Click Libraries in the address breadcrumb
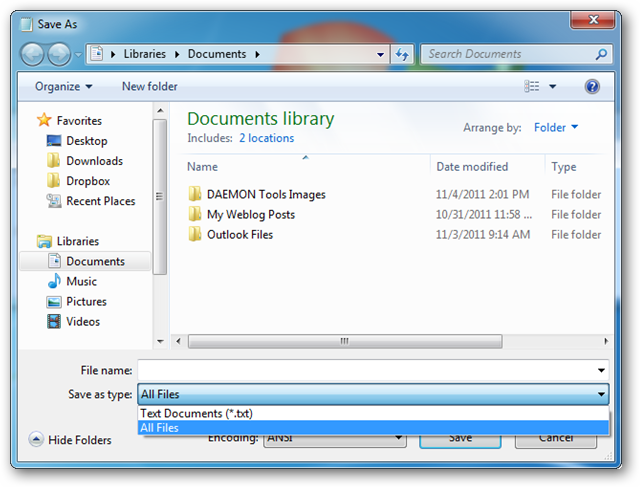The image size is (640, 487). tap(145, 54)
